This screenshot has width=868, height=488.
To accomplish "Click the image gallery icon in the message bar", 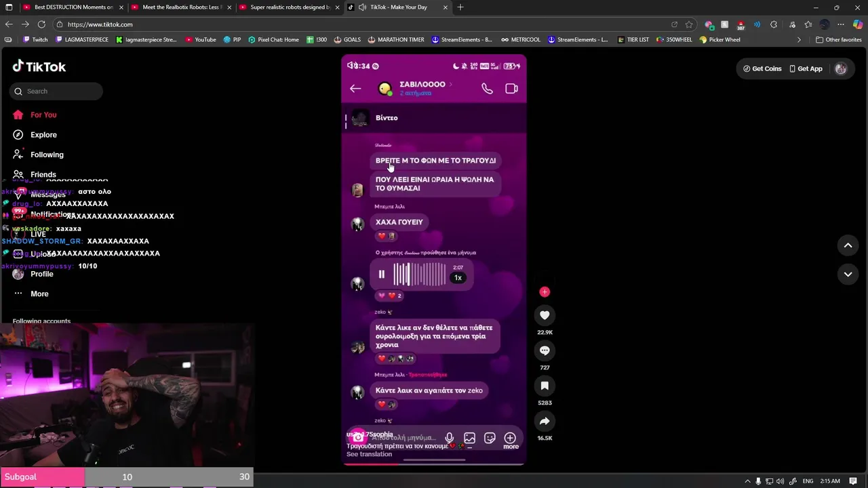I will (x=469, y=438).
